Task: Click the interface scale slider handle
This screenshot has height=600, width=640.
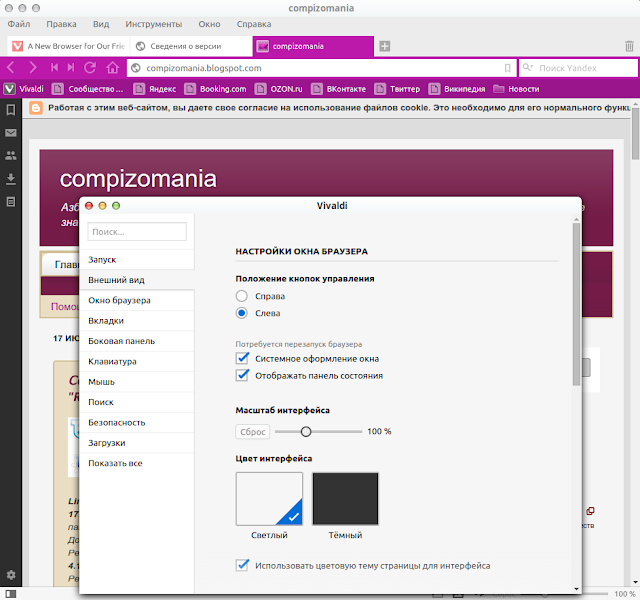Action: (x=306, y=431)
